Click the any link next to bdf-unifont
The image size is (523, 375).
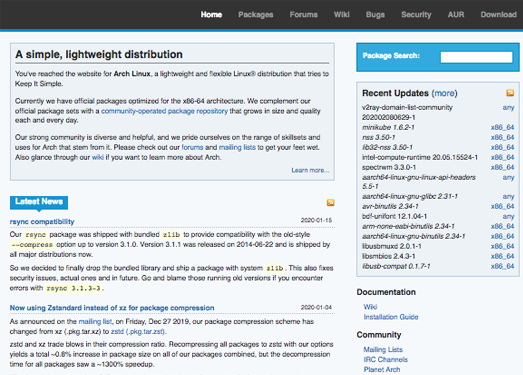click(508, 217)
